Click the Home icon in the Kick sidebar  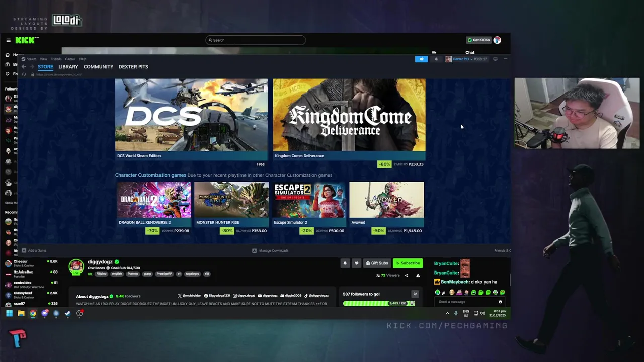click(x=8, y=55)
